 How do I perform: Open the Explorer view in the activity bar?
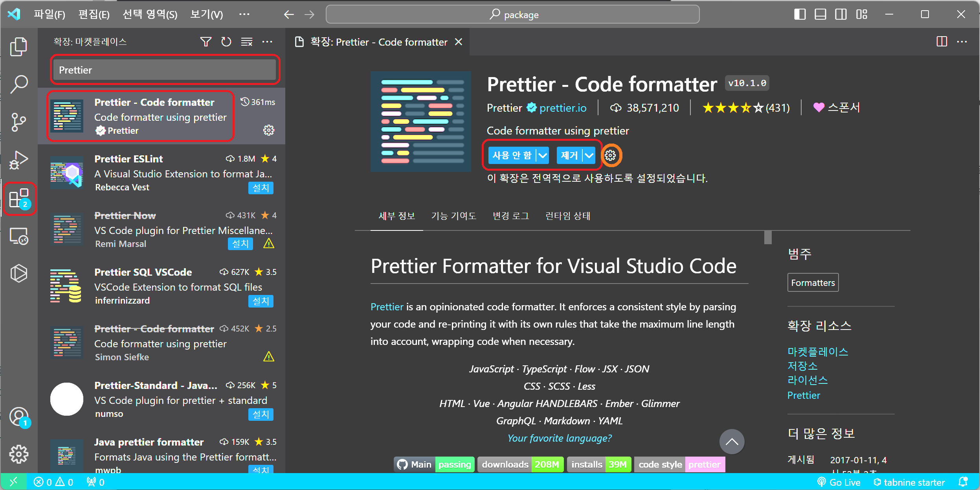pos(18,47)
